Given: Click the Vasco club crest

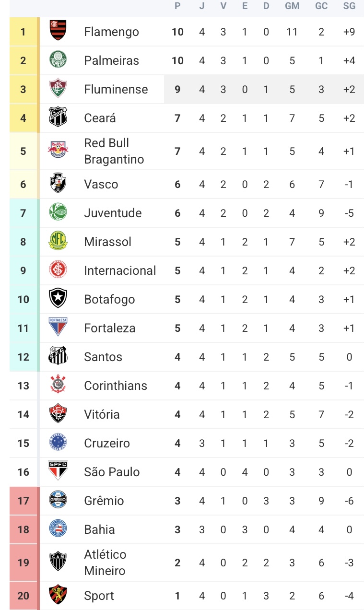Looking at the screenshot, I should pos(58,184).
